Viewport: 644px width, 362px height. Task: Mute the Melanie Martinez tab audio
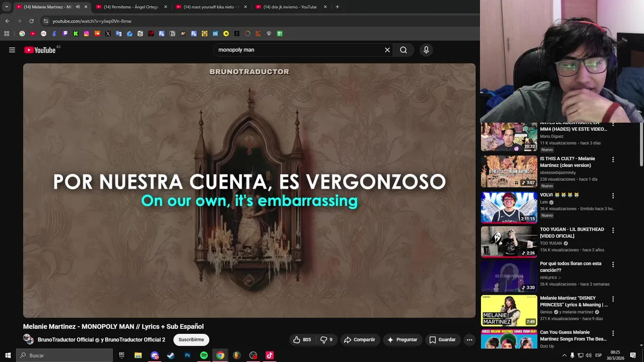tap(77, 7)
